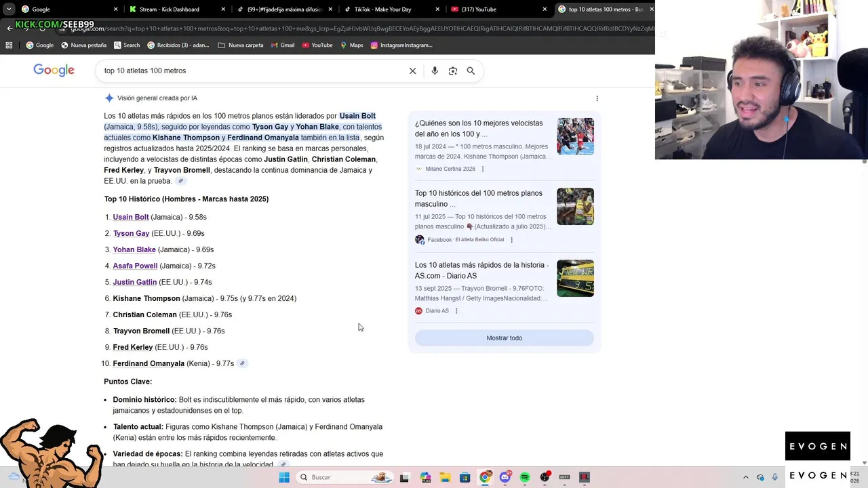868x488 pixels.
Task: Click the sprinters thumbnail of the Milano Cortina result
Action: [575, 136]
